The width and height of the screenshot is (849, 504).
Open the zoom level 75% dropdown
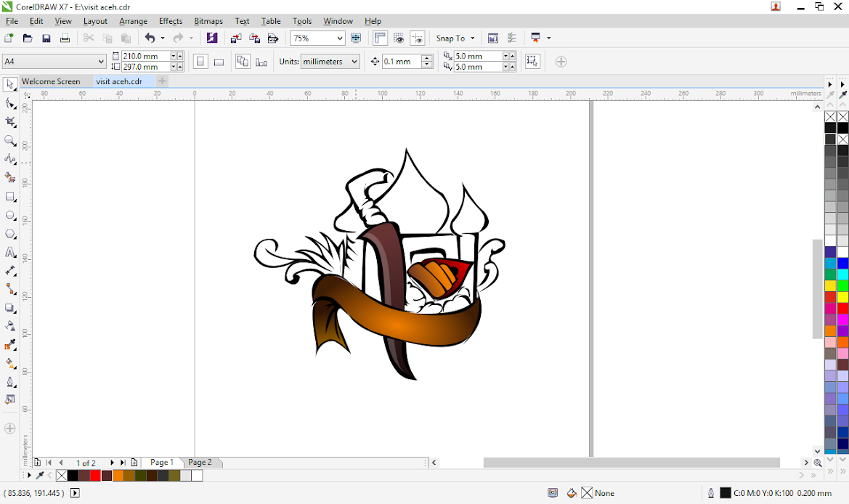[339, 38]
